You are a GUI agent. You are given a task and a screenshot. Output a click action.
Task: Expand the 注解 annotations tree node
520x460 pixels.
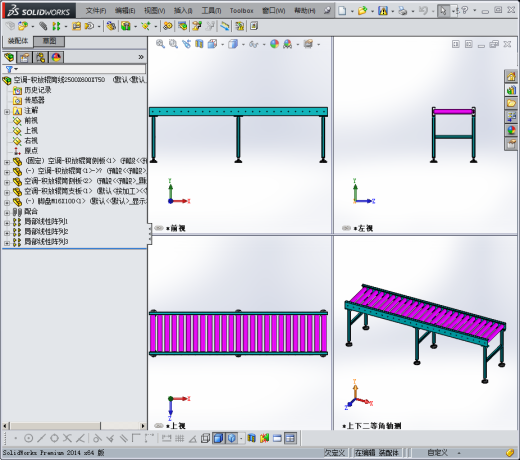coord(7,112)
